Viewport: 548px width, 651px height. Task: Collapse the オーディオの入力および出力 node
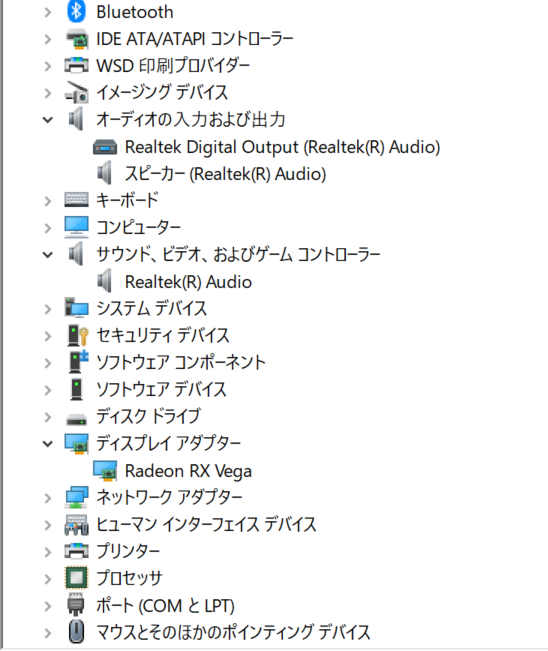click(48, 120)
